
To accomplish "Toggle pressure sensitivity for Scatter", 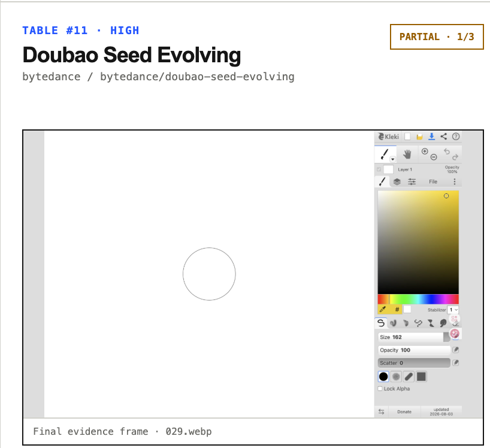I will [x=456, y=363].
